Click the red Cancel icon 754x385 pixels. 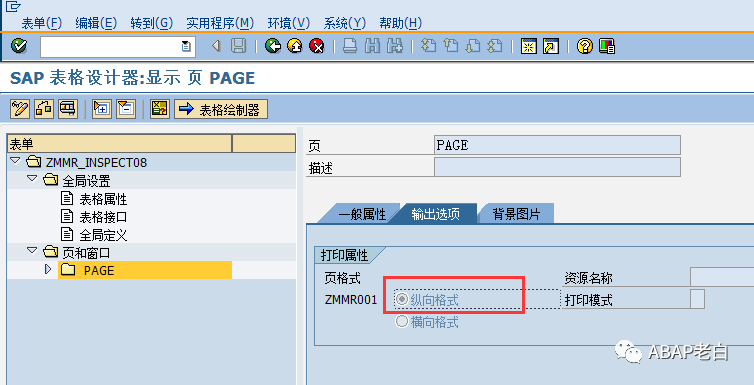(316, 46)
